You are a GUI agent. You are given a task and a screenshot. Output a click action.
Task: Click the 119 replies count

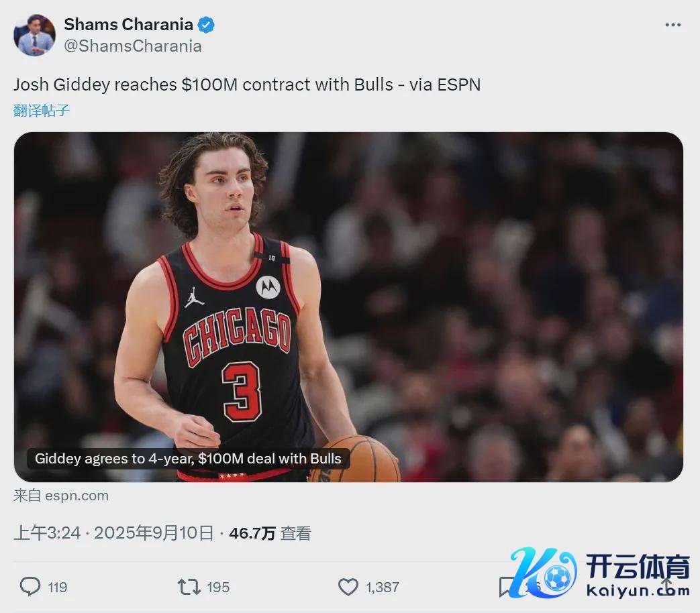(58, 587)
